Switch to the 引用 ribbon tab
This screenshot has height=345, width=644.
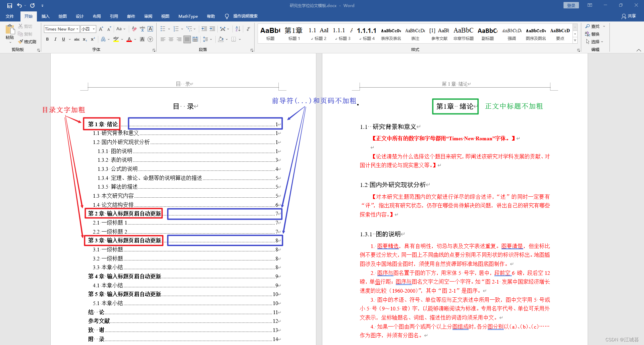coord(114,16)
